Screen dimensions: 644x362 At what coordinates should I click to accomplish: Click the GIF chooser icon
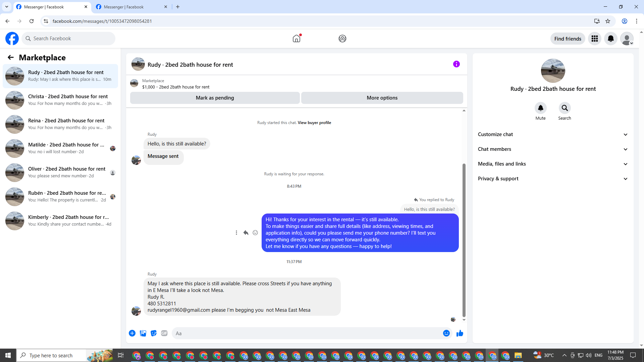pos(164,333)
